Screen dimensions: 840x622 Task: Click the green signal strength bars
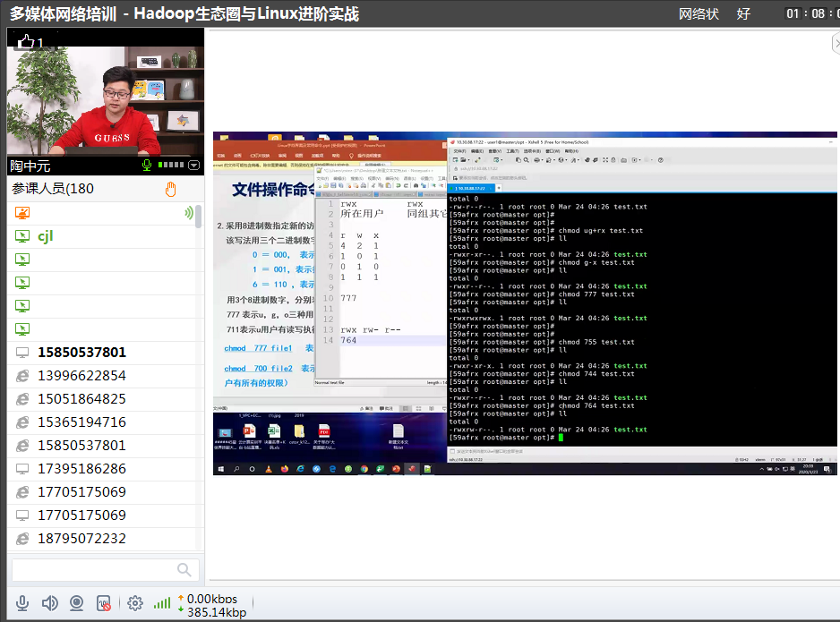point(162,603)
